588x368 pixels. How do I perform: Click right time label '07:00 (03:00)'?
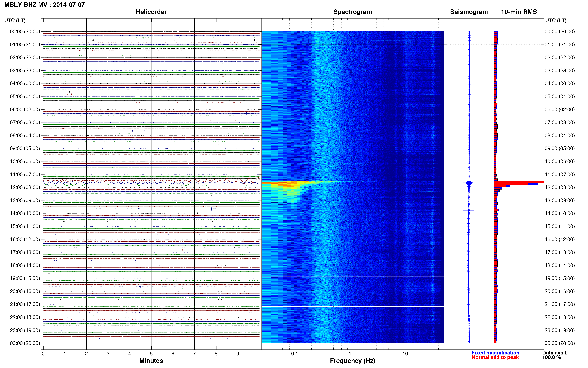coord(560,122)
